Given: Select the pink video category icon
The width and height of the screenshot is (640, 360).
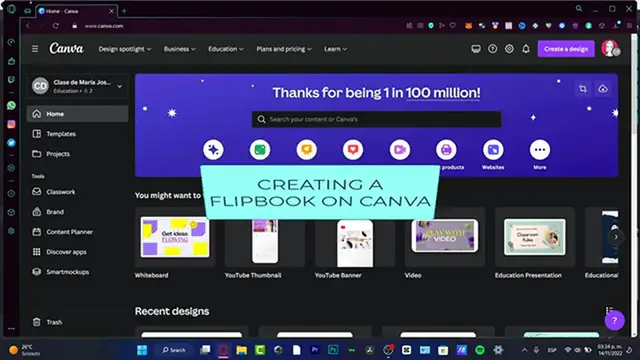Looking at the screenshot, I should coord(400,150).
